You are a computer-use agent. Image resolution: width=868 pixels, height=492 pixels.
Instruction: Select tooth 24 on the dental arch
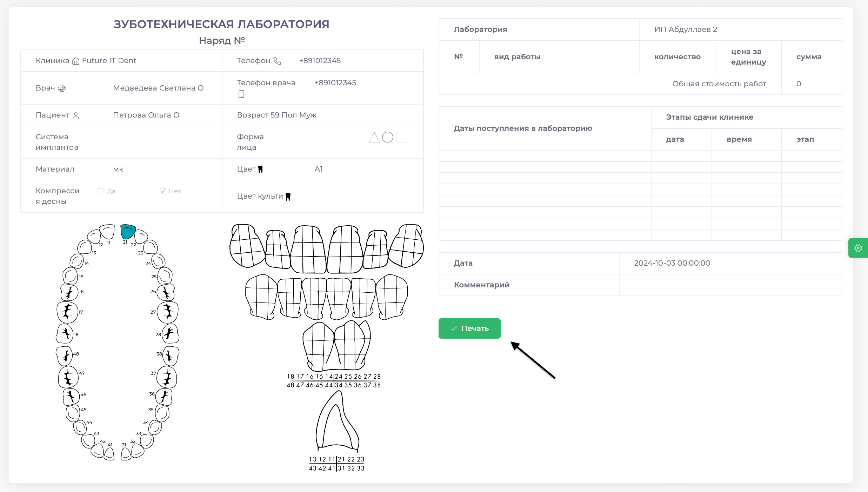point(158,261)
